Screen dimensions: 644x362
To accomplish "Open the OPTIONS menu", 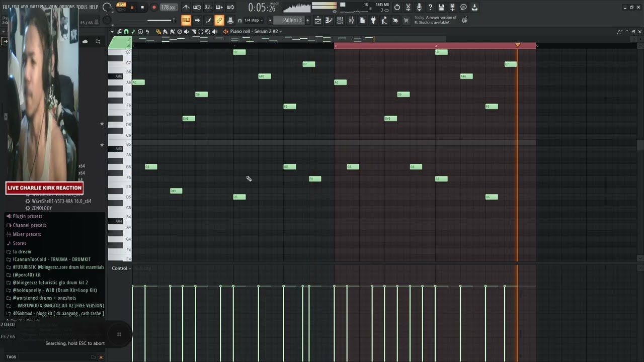I will pyautogui.click(x=67, y=7).
